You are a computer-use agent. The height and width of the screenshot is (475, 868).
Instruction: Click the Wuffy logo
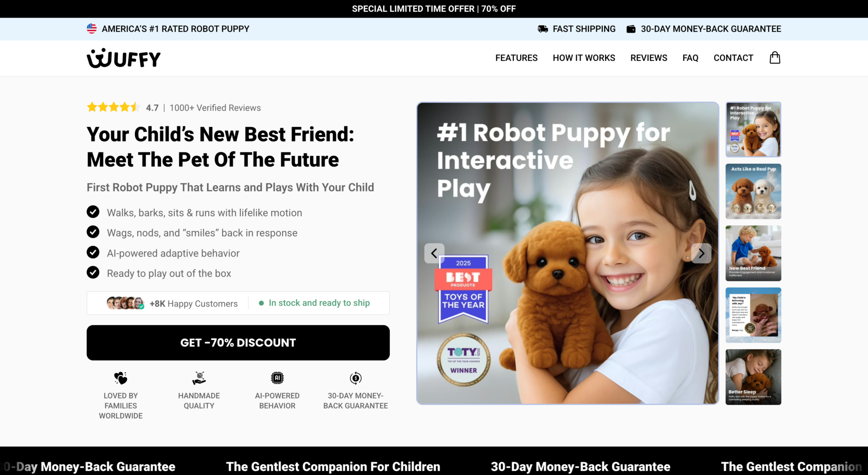[x=124, y=58]
